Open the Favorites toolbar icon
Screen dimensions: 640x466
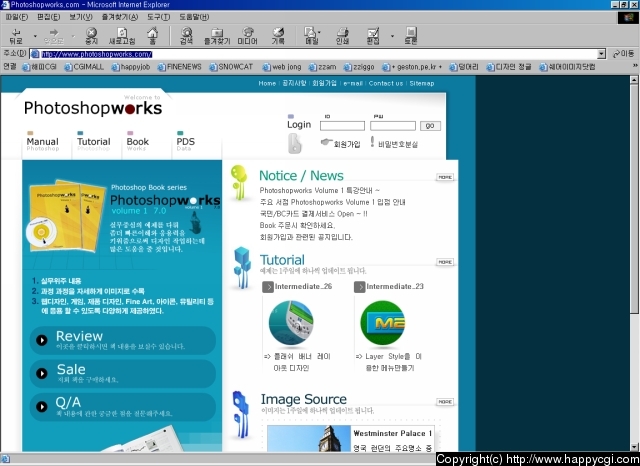(217, 36)
